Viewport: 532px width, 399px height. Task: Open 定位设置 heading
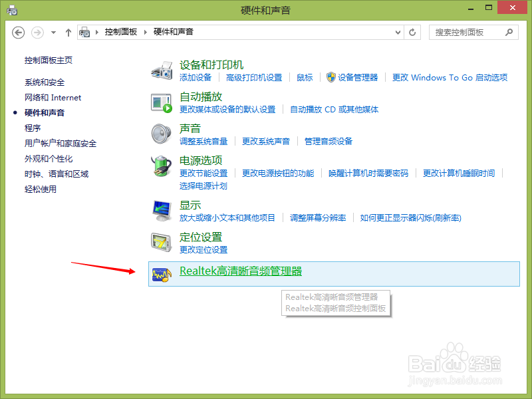click(x=201, y=237)
